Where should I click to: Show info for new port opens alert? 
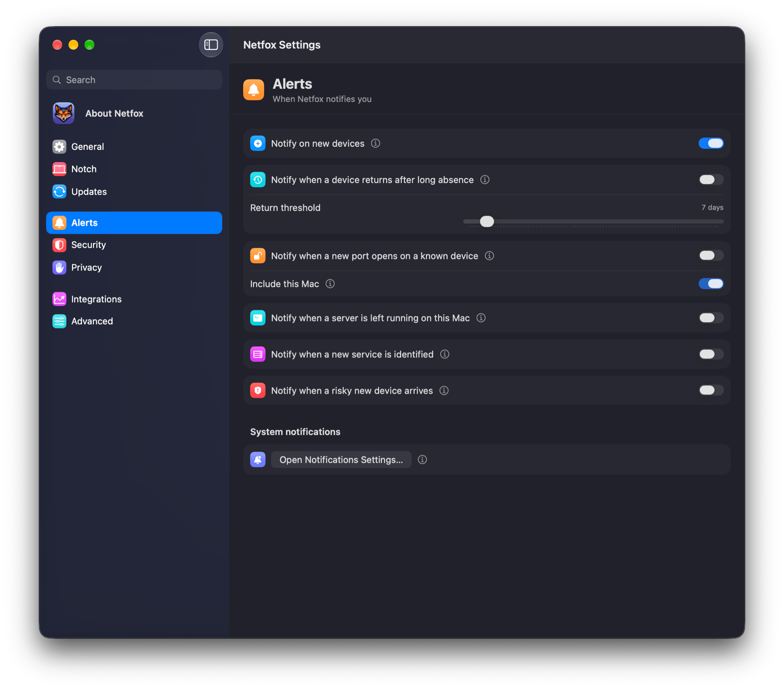tap(489, 256)
